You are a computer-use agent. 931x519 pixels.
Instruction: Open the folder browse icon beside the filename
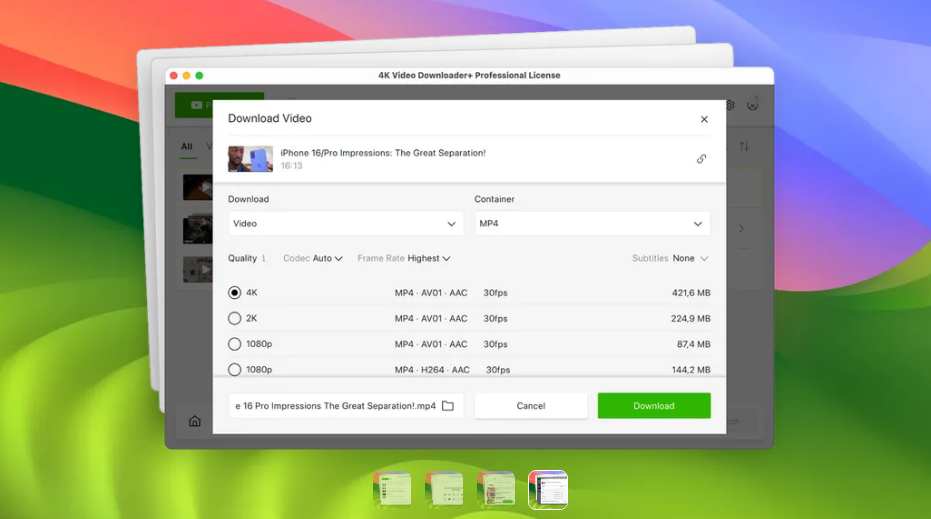point(448,406)
